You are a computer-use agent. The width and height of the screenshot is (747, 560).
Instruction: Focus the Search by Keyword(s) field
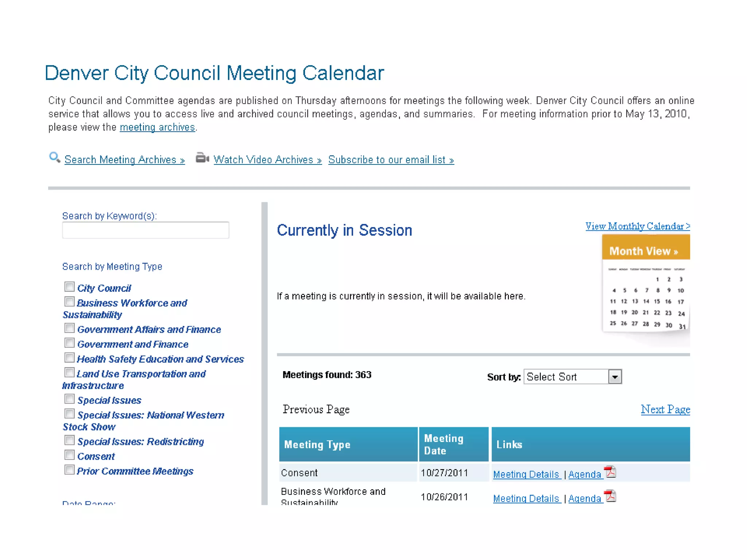(146, 230)
